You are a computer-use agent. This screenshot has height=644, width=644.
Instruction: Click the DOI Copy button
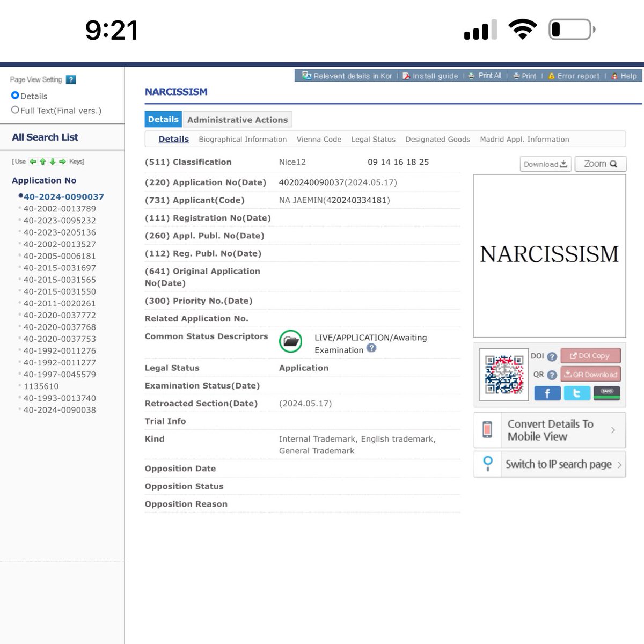[590, 355]
